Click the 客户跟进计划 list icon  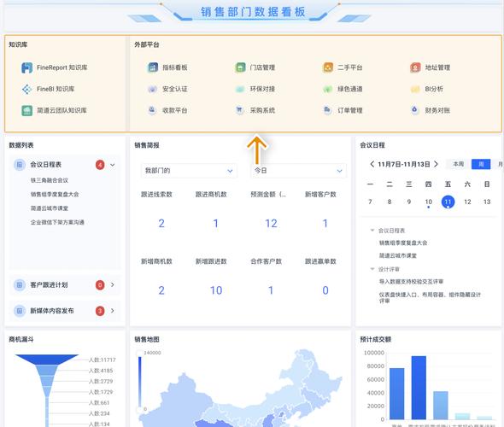[20, 285]
